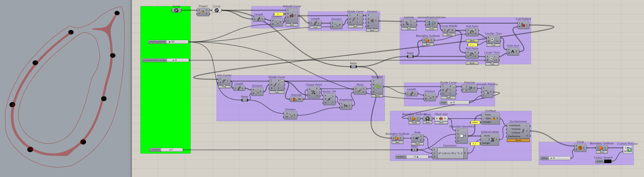
Task: Click the black Colour Swatch
Action: coord(607,161)
